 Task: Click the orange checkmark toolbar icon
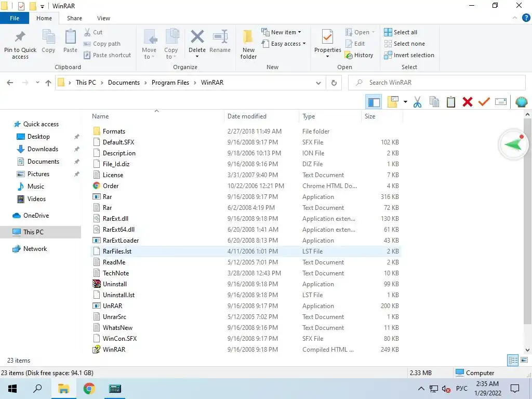(x=484, y=102)
